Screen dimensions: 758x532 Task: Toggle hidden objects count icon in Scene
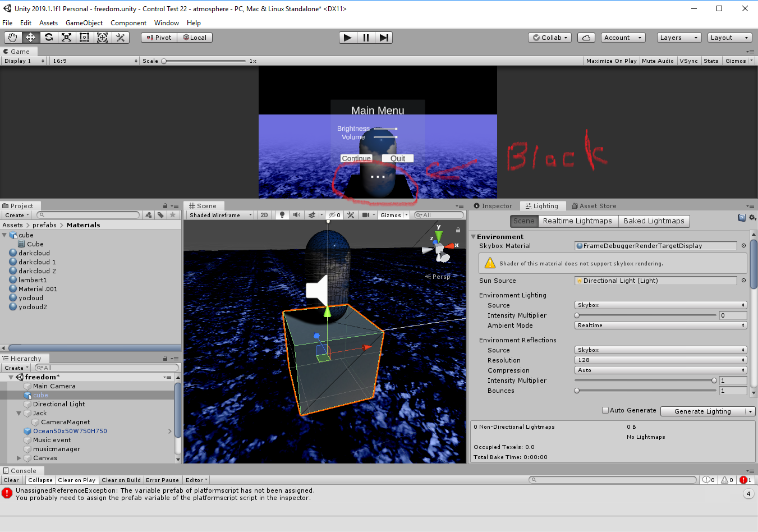[335, 215]
